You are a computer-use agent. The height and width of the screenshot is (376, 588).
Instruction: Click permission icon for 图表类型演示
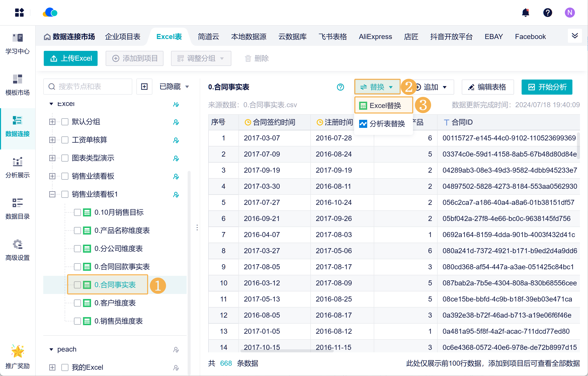176,158
